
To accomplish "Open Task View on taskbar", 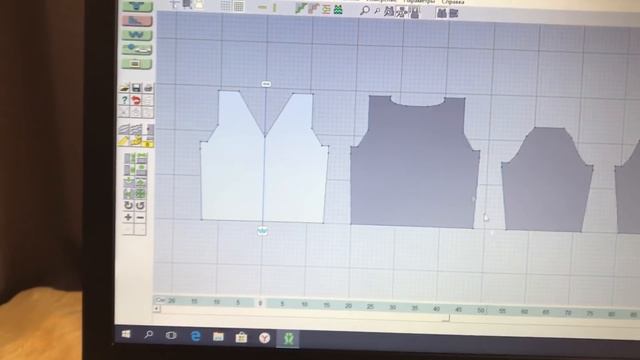I will pyautogui.click(x=171, y=336).
